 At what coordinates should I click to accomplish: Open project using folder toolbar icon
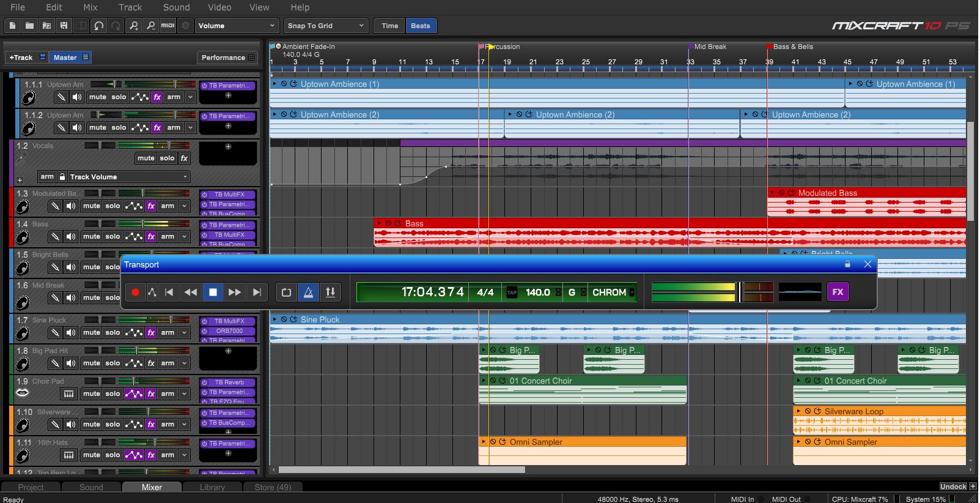(29, 26)
